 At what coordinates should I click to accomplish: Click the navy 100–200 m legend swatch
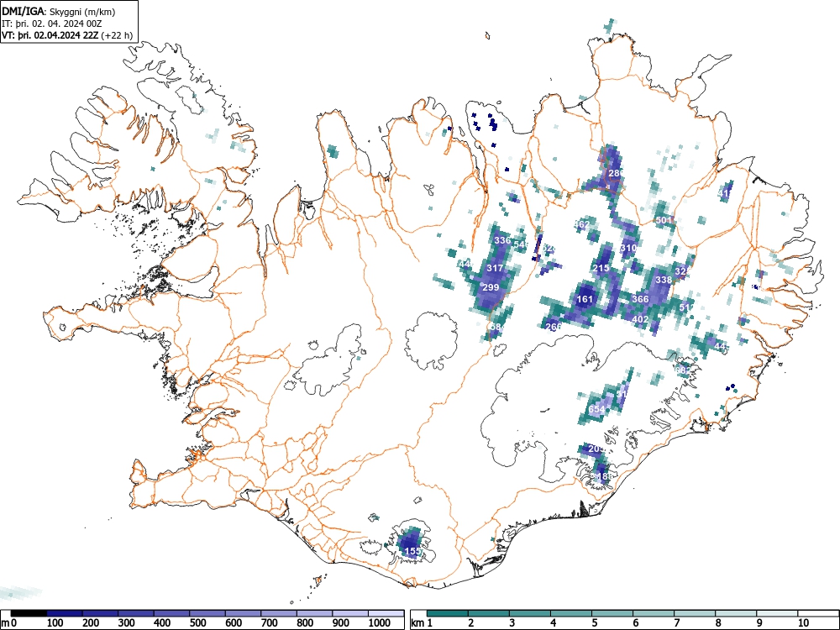[x=64, y=613]
